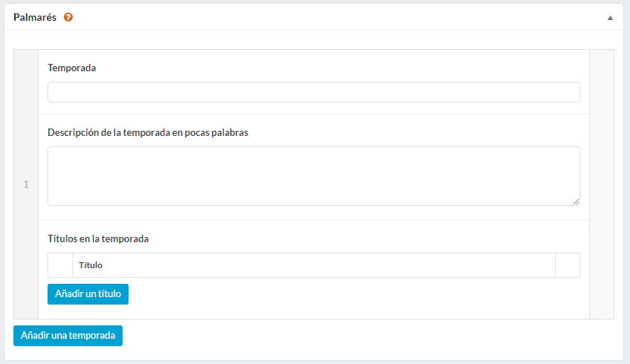Image resolution: width=630 pixels, height=364 pixels.
Task: Click empty middle of Palmarés header bar
Action: point(337,17)
